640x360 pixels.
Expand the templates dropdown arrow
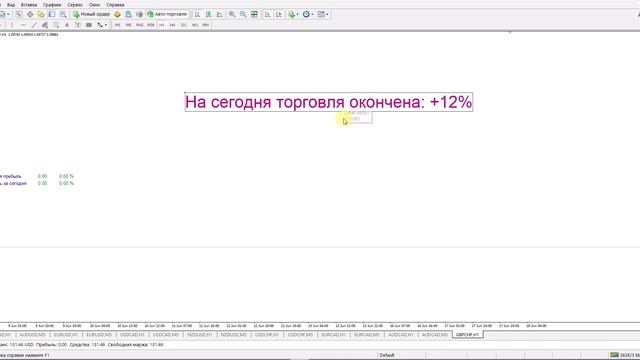click(x=327, y=14)
